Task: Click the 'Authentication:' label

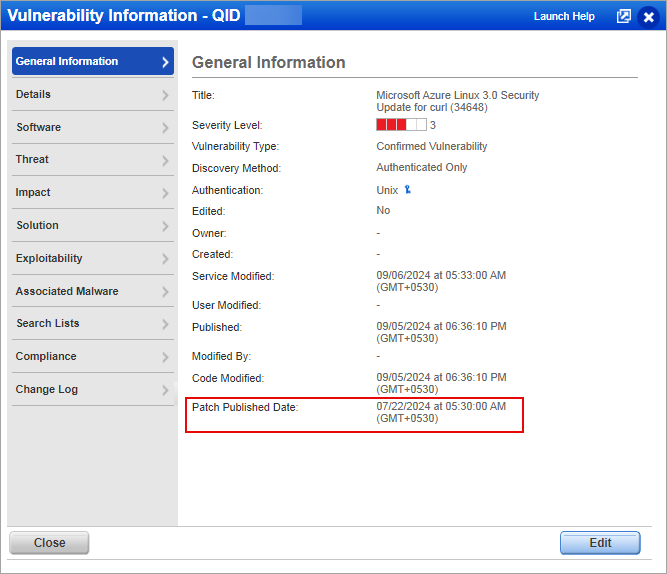Action: [x=227, y=190]
